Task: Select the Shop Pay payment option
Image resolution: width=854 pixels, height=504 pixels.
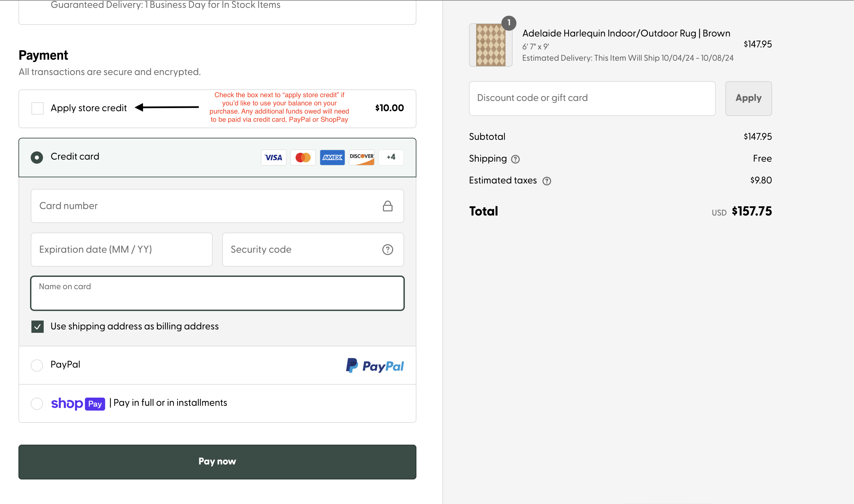Action: 37,404
